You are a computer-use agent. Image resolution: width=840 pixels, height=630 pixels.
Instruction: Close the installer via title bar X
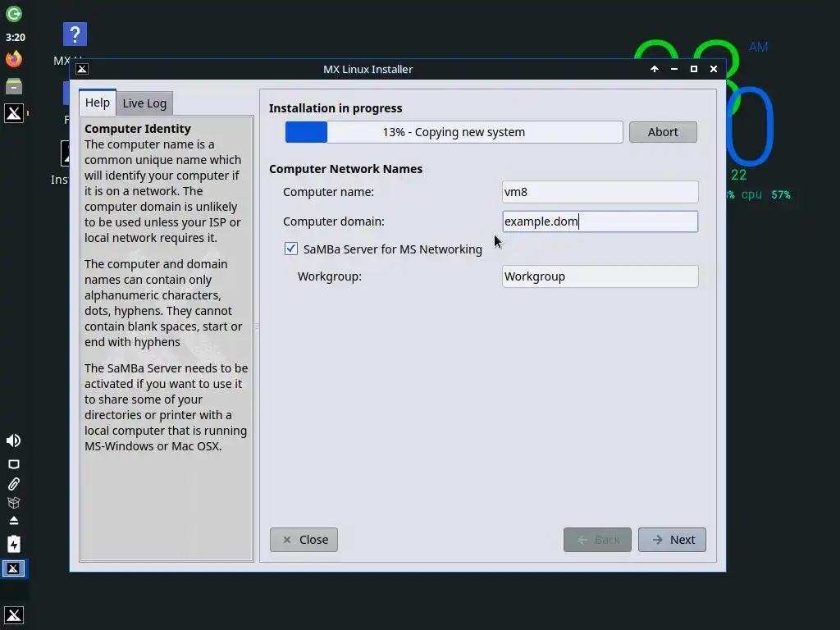pyautogui.click(x=714, y=69)
